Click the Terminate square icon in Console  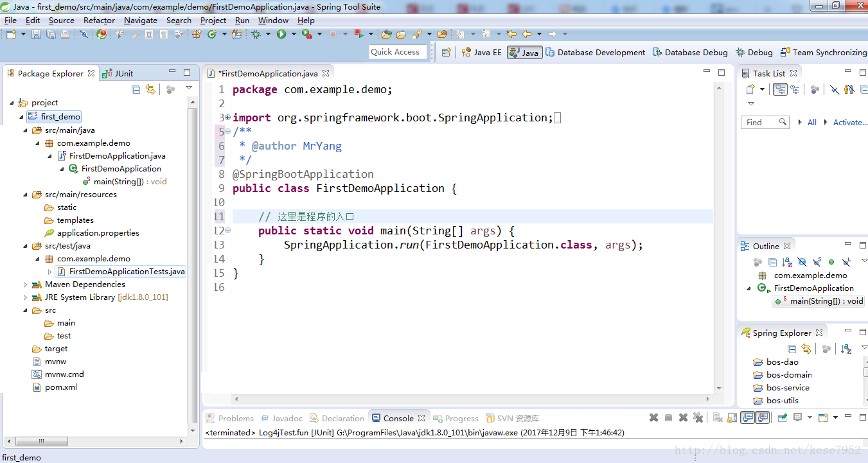668,417
